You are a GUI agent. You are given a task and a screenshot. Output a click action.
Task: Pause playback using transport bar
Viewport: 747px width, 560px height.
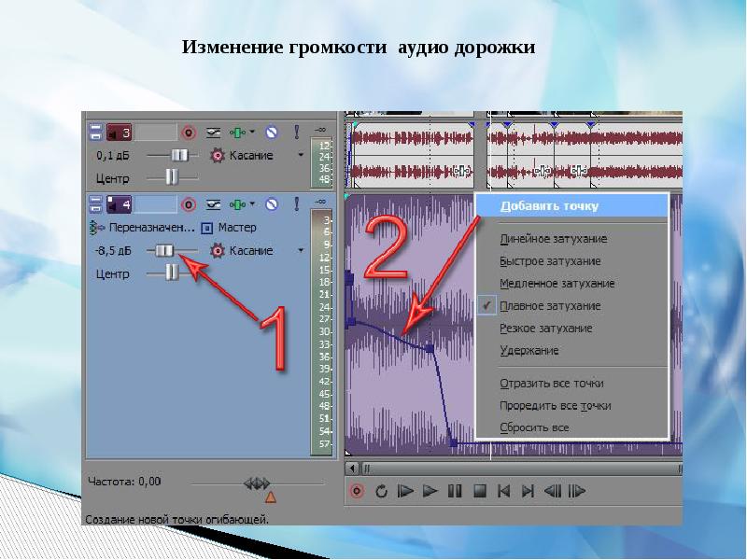pos(455,490)
